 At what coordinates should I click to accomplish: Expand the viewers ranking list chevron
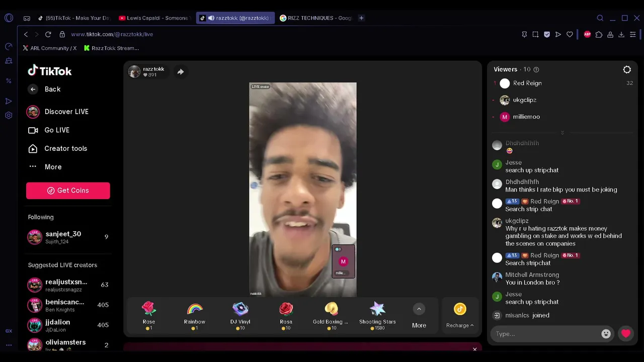[x=562, y=133]
